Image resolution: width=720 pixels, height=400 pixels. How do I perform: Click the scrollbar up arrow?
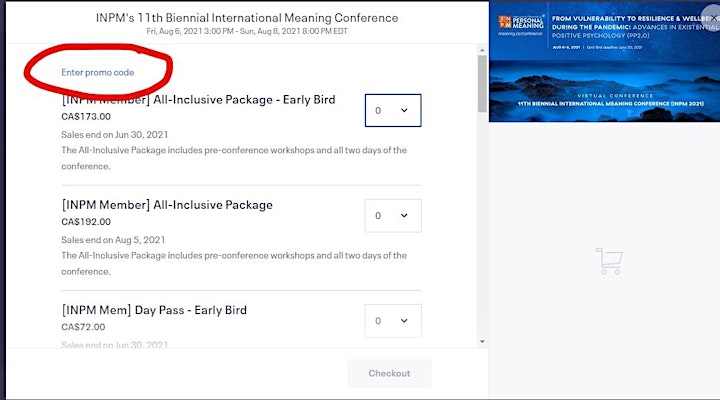click(482, 50)
